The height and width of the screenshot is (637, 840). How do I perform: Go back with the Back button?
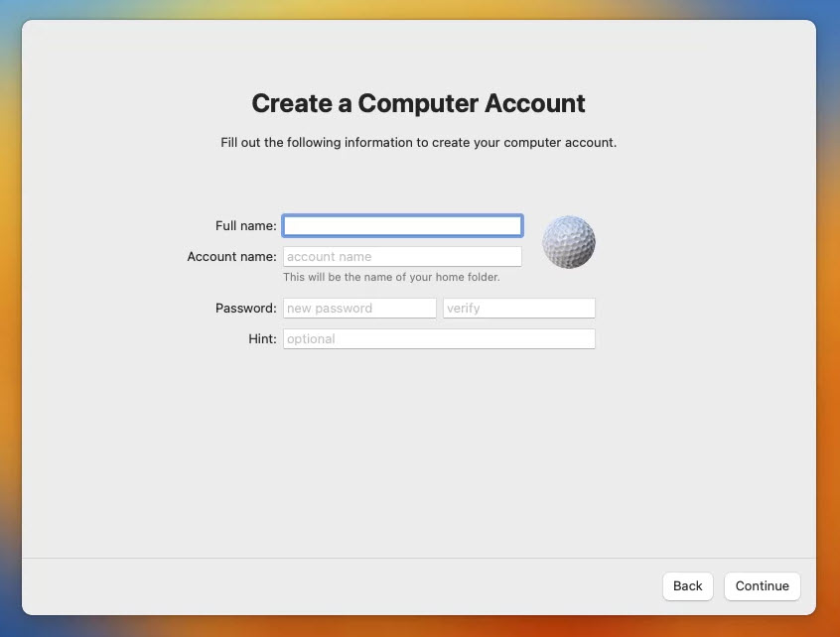(687, 586)
